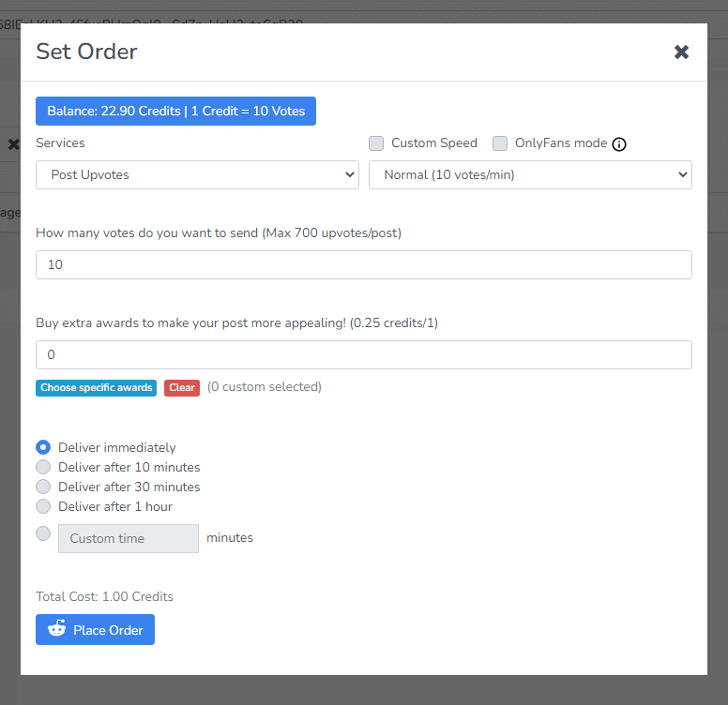Place the order with Place Order button
This screenshot has height=705, width=728.
tap(95, 629)
